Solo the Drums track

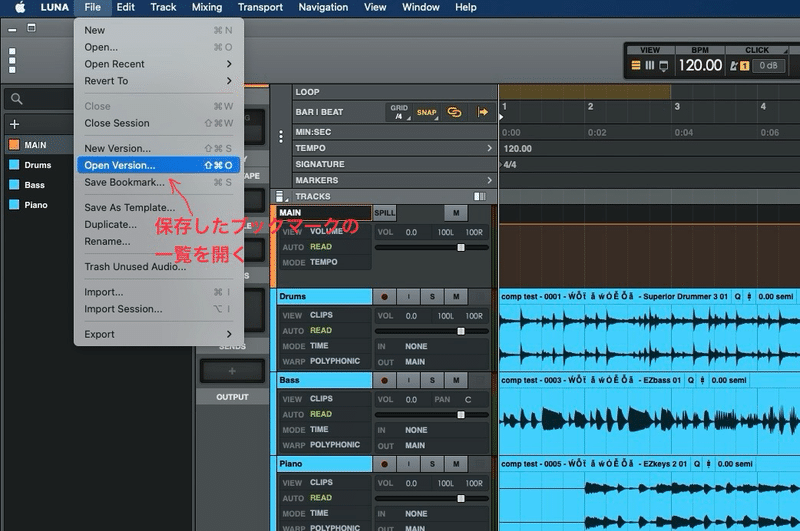pos(432,296)
